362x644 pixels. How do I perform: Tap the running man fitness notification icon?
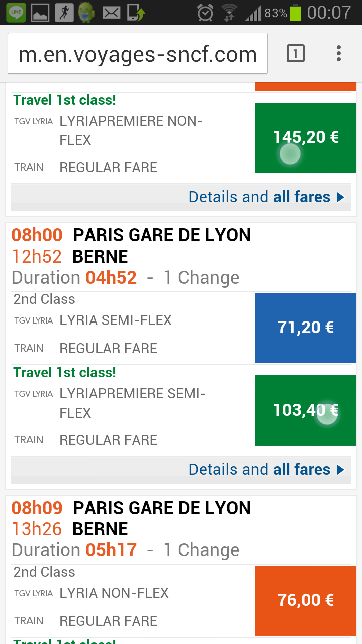click(63, 12)
